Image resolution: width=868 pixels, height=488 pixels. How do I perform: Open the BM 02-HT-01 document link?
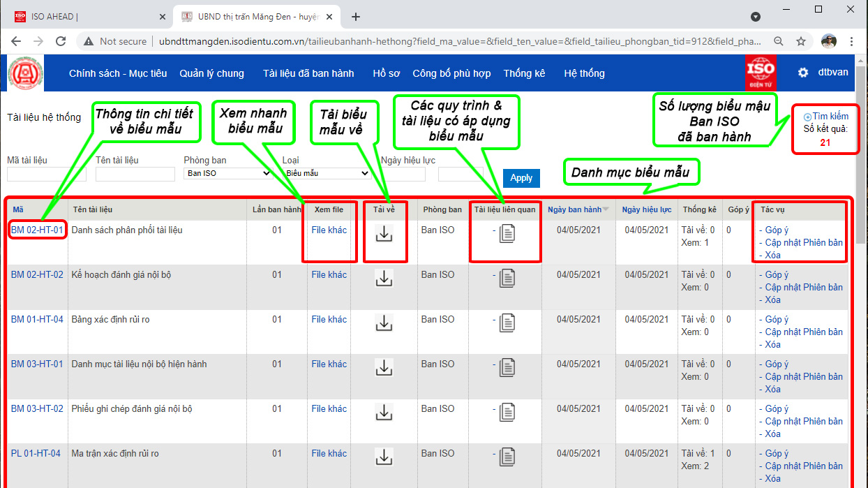pyautogui.click(x=37, y=230)
